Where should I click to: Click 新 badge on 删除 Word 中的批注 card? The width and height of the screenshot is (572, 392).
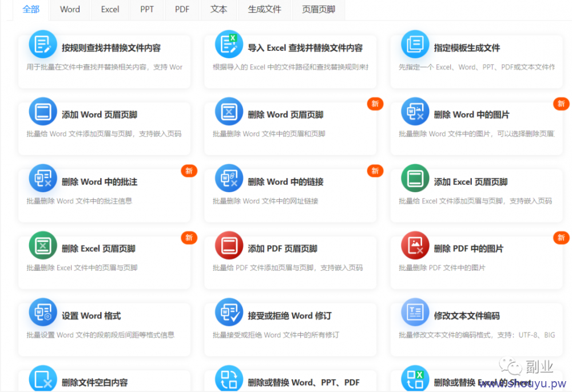coord(189,171)
